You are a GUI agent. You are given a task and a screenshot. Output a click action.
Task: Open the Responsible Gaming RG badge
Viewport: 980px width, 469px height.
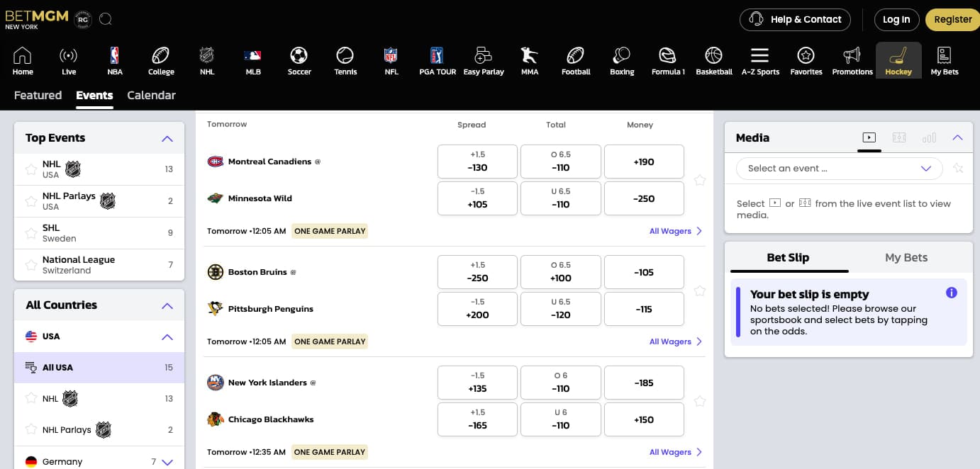click(x=83, y=19)
